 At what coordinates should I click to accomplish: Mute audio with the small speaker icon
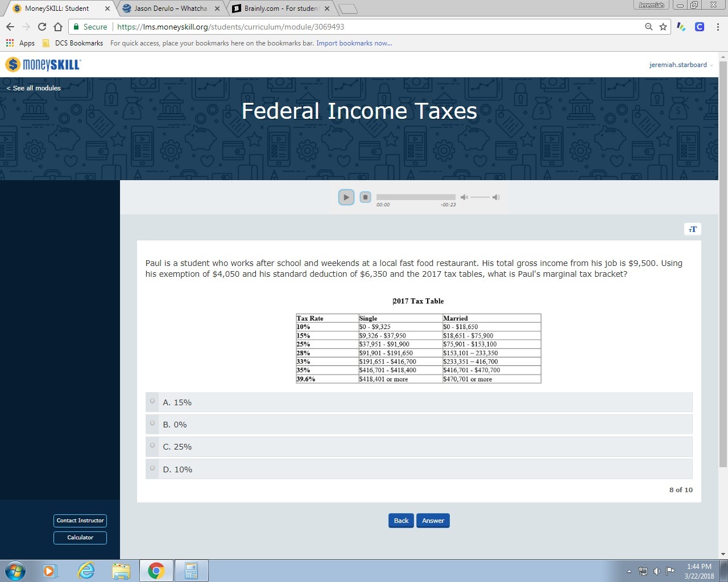(464, 197)
